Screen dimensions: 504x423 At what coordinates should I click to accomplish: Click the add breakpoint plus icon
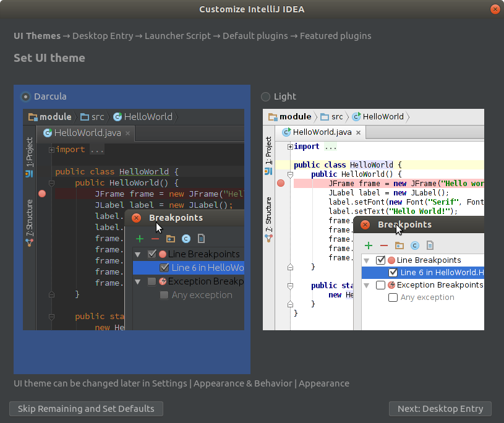coord(139,238)
